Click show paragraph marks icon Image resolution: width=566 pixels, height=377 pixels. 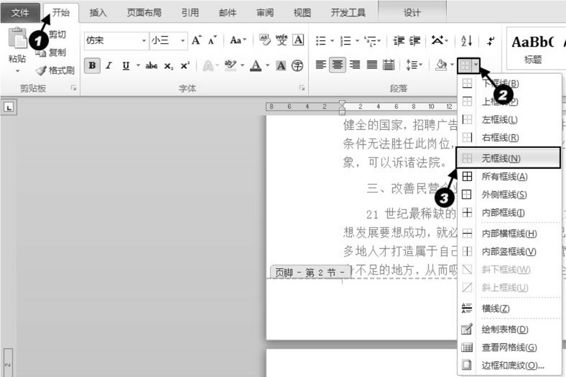tap(490, 41)
